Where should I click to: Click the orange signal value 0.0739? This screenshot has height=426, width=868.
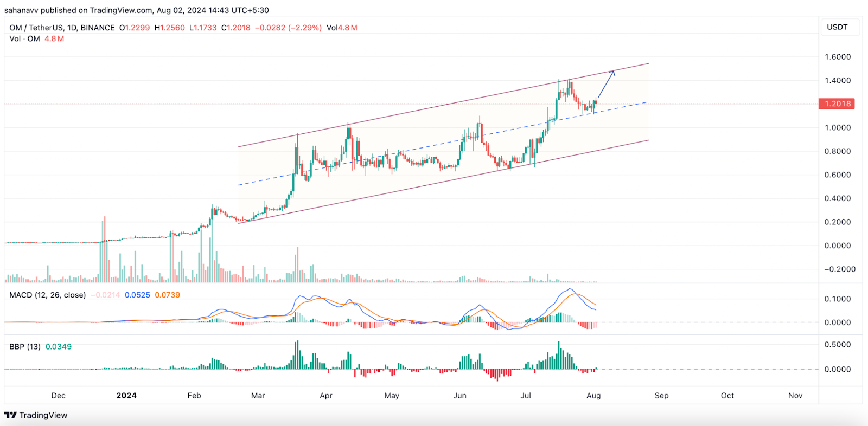click(168, 295)
